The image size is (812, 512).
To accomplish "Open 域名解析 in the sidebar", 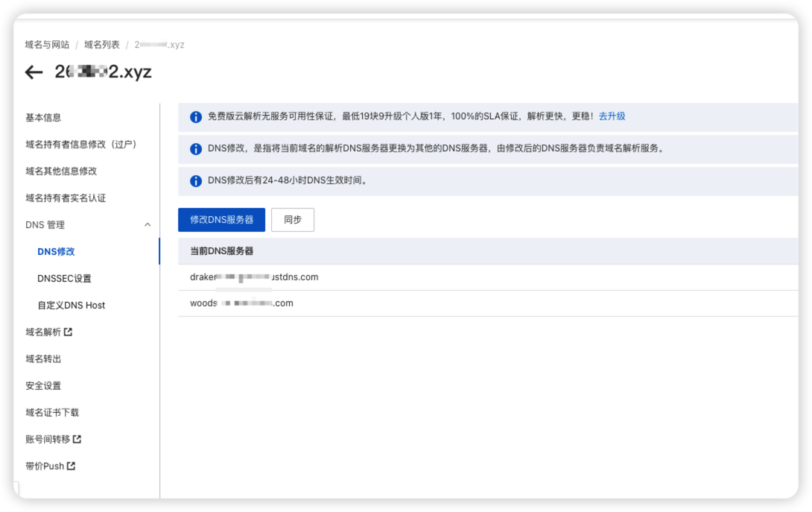I will [43, 332].
